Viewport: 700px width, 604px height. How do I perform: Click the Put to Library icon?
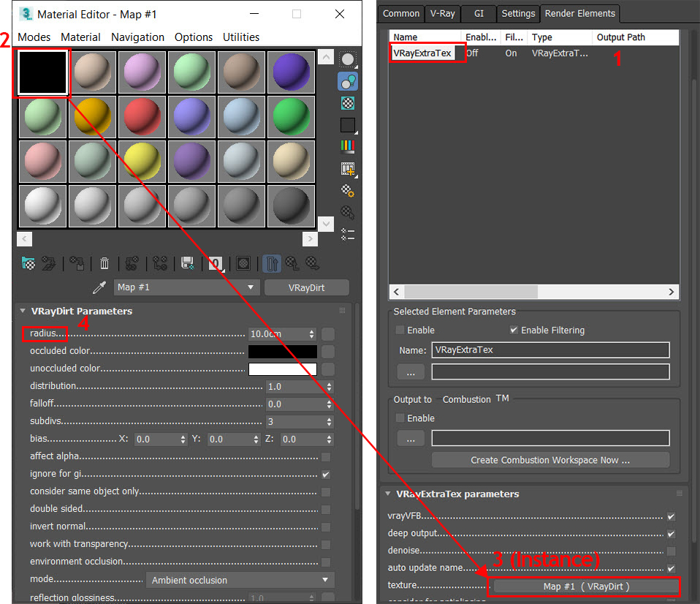188,263
